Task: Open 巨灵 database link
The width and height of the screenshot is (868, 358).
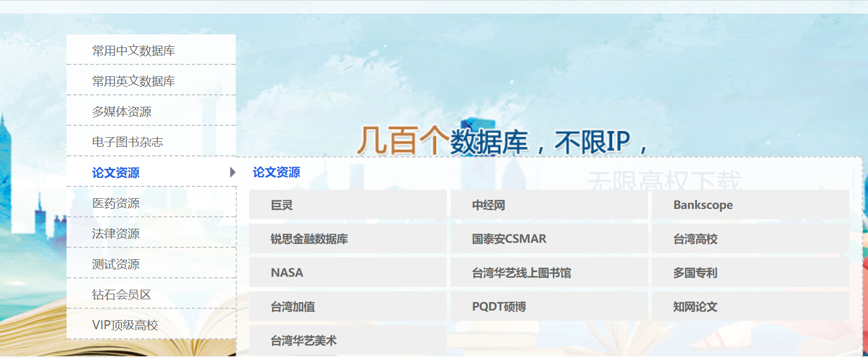Action: (x=348, y=205)
